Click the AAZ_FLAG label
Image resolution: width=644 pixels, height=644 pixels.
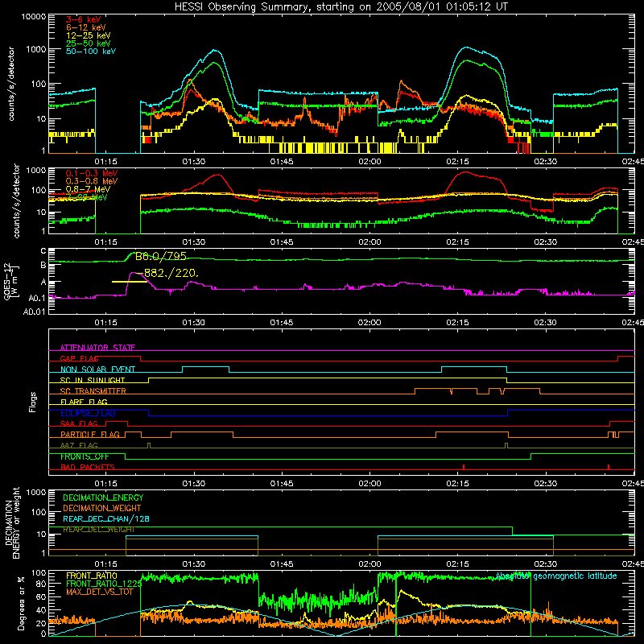tap(79, 445)
